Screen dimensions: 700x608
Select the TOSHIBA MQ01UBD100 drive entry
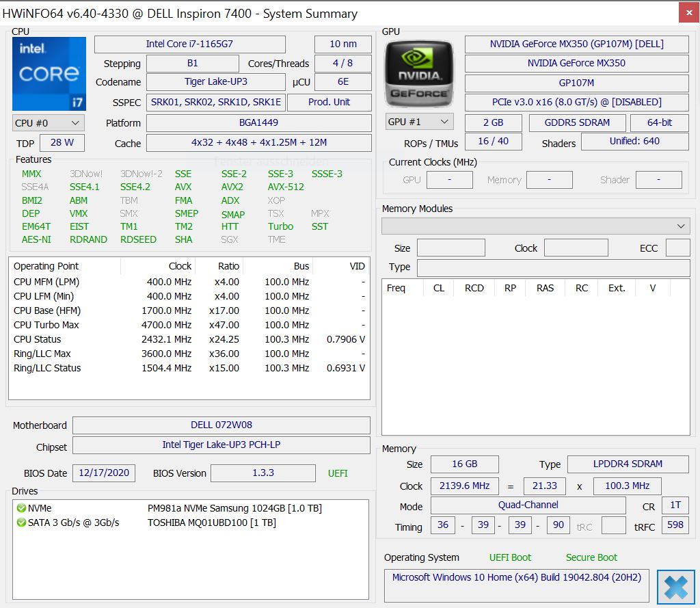(211, 523)
